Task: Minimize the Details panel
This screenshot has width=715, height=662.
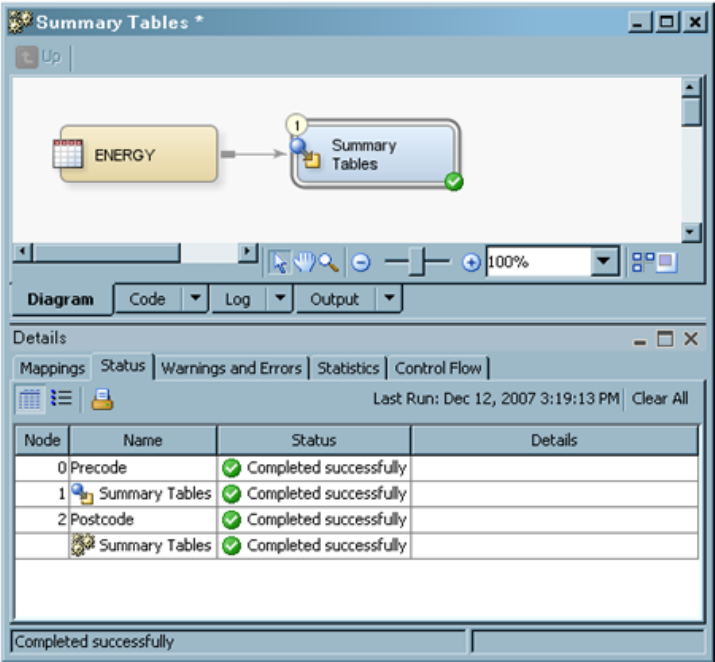Action: (640, 340)
